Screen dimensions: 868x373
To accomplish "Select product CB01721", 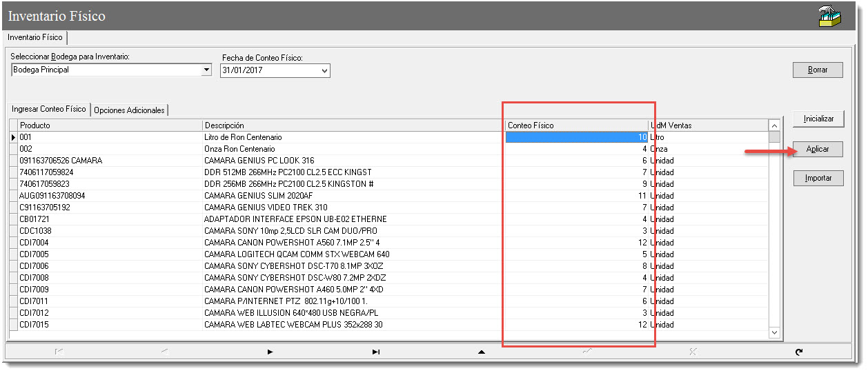I will coord(34,219).
